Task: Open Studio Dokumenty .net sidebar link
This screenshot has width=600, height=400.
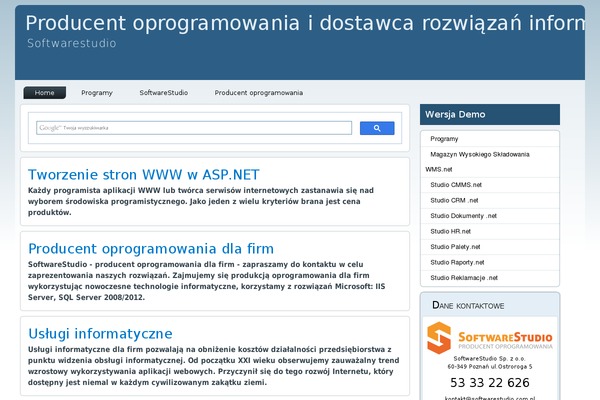Action: [x=463, y=216]
